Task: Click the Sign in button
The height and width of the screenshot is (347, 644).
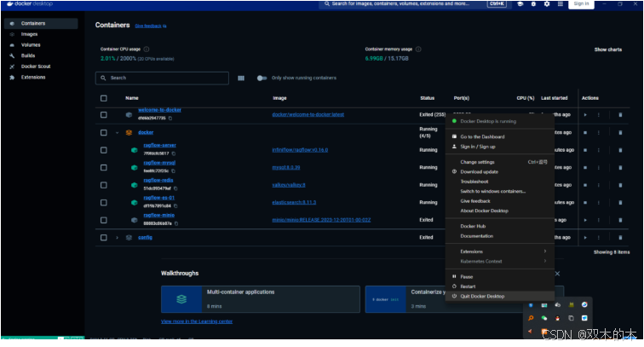Action: [x=581, y=3]
